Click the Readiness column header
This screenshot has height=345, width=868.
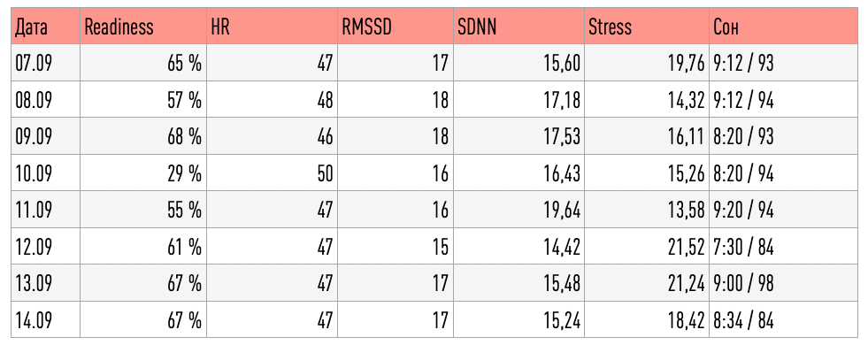(x=143, y=26)
